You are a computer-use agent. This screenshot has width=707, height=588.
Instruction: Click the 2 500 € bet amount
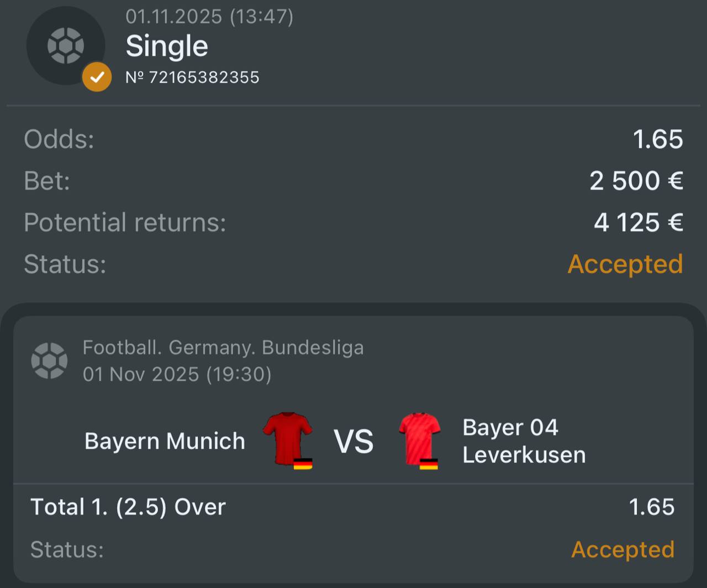[x=636, y=181]
